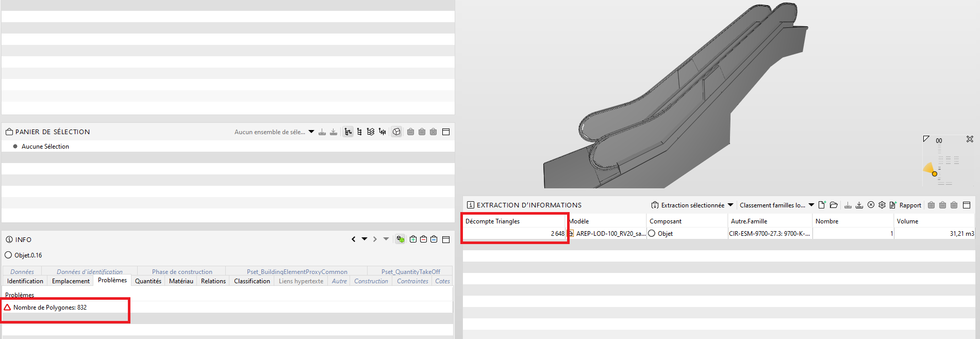The image size is (980, 339).
Task: Switch to the Cotes tab
Action: click(442, 281)
